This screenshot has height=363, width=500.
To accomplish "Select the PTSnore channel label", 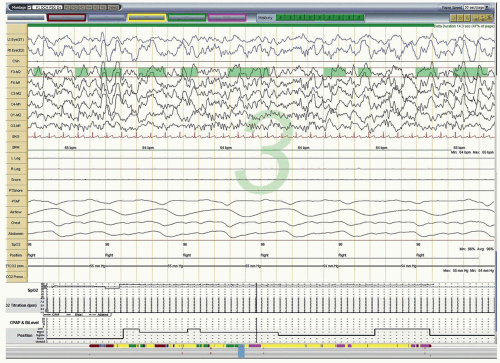I will click(x=16, y=190).
